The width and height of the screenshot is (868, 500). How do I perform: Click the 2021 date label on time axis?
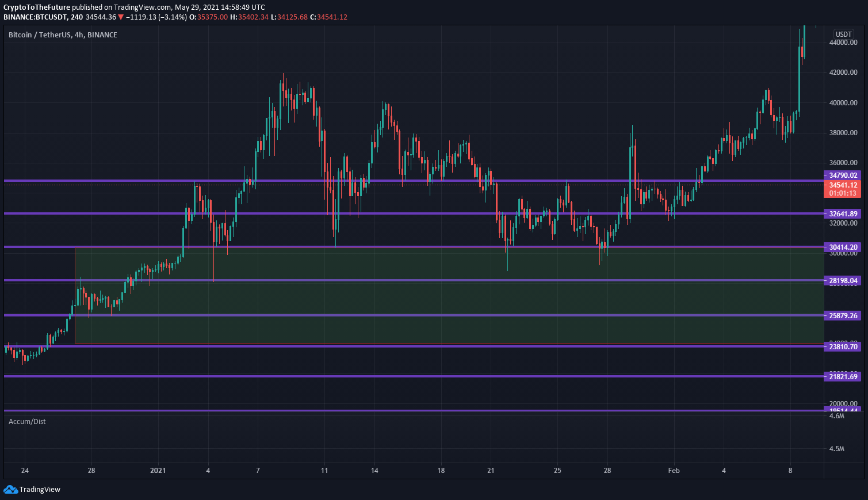[x=158, y=471]
